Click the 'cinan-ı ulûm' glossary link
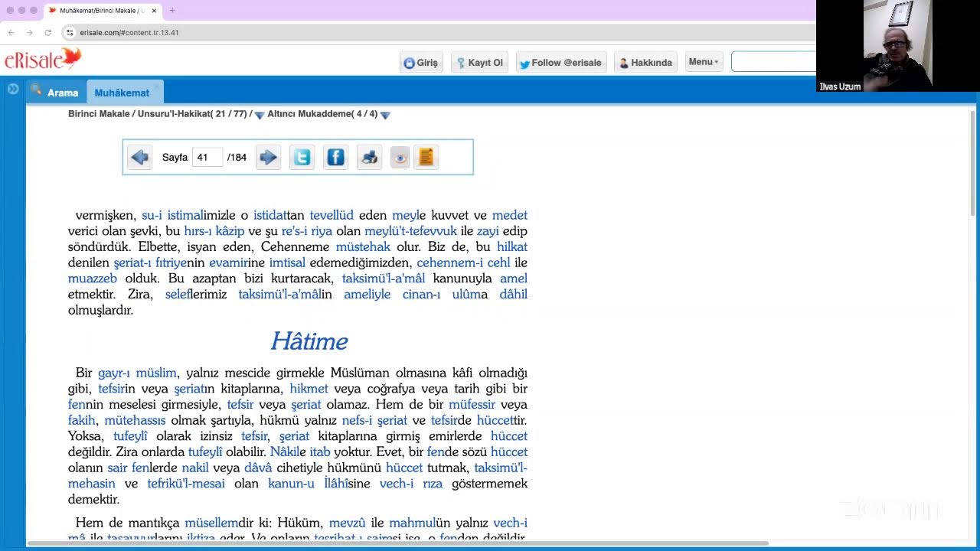The width and height of the screenshot is (980, 551). (441, 294)
